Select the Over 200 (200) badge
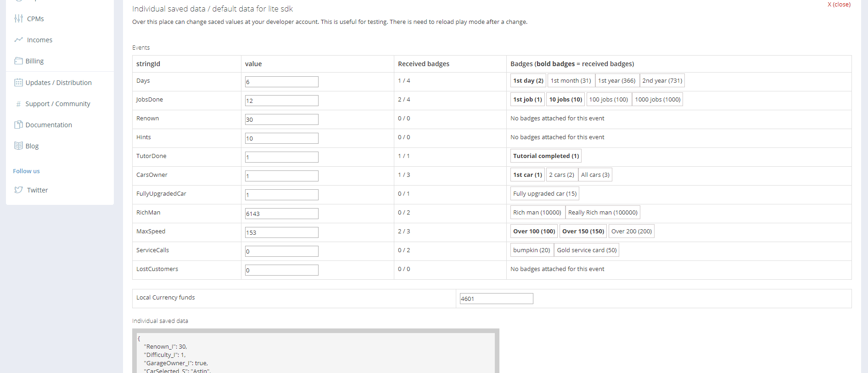868x373 pixels. [631, 231]
